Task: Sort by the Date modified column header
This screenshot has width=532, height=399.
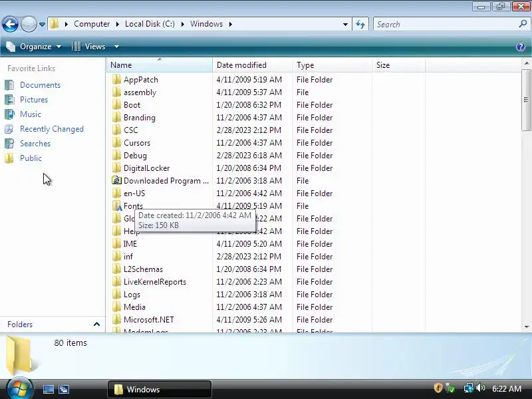Action: (252, 65)
